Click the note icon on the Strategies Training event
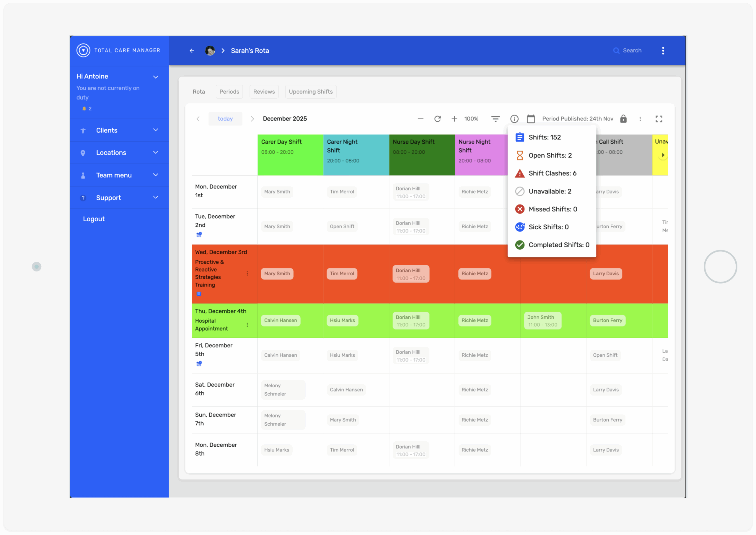756x535 pixels. pos(199,294)
